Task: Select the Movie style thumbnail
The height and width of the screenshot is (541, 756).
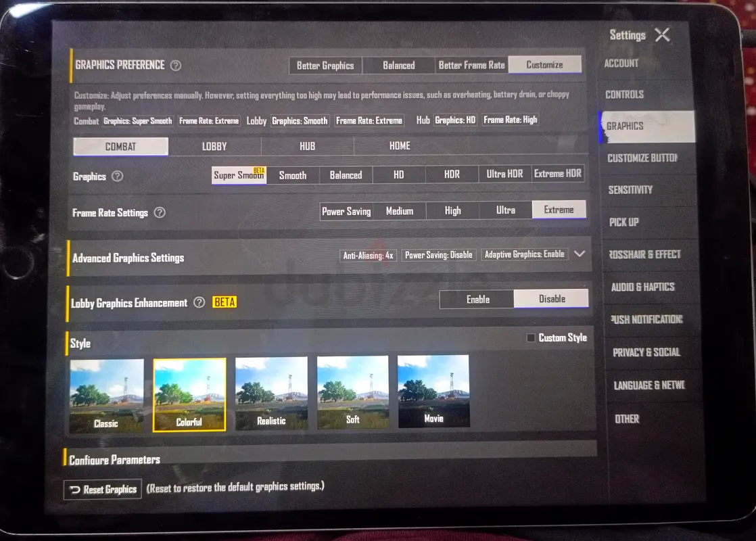Action: 433,392
